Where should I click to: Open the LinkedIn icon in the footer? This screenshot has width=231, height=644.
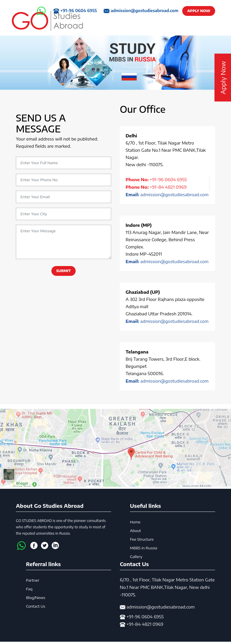click(55, 545)
